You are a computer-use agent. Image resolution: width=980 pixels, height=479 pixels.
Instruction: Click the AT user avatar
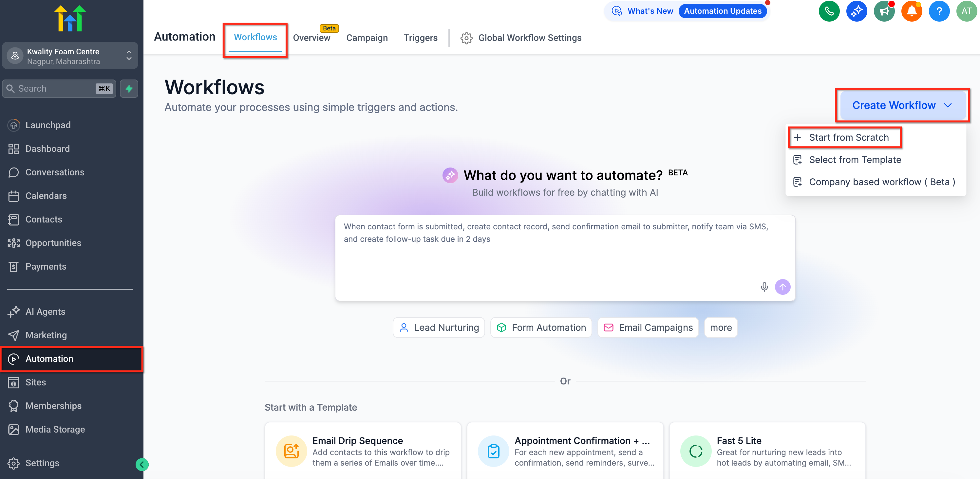pyautogui.click(x=966, y=11)
